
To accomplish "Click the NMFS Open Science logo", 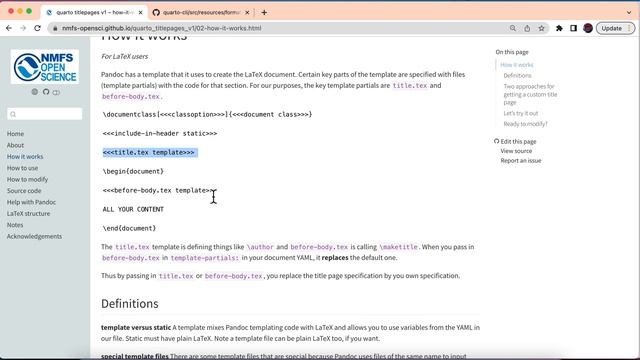I will click(x=45, y=67).
